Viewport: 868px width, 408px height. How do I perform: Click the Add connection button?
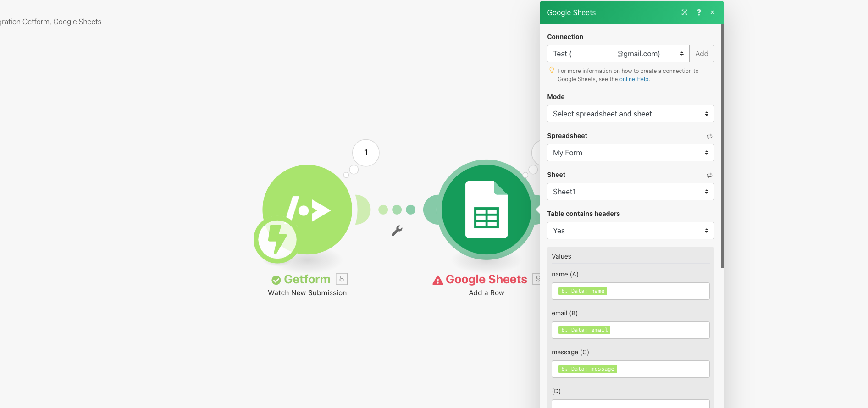click(702, 54)
